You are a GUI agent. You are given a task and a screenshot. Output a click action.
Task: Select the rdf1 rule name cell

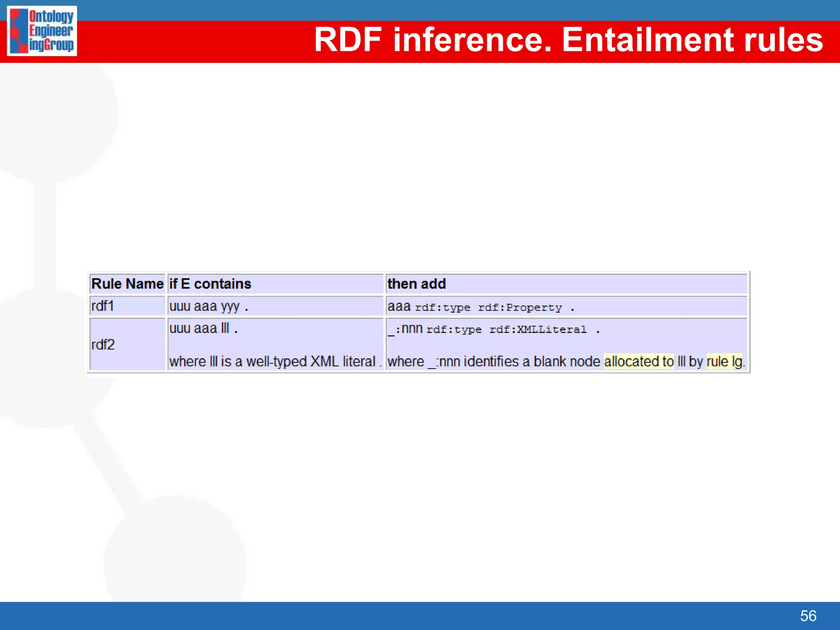[103, 306]
